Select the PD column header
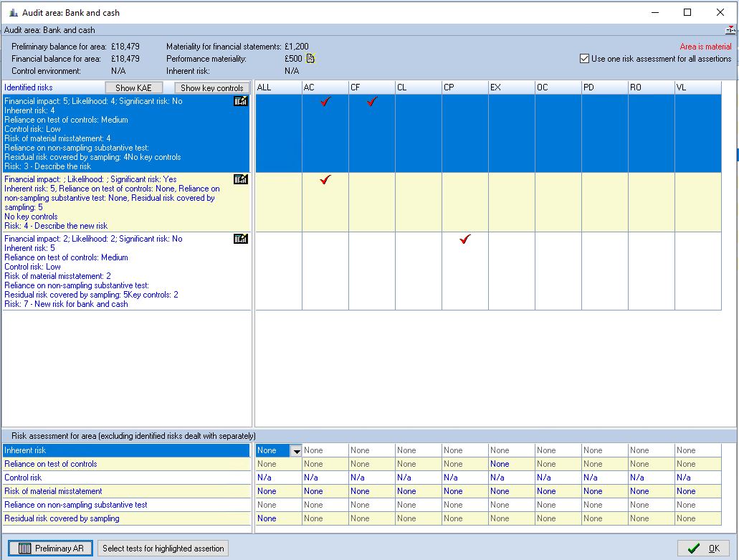 605,87
